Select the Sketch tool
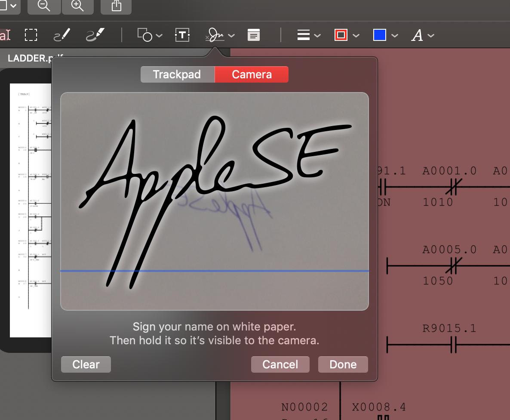 pyautogui.click(x=61, y=35)
